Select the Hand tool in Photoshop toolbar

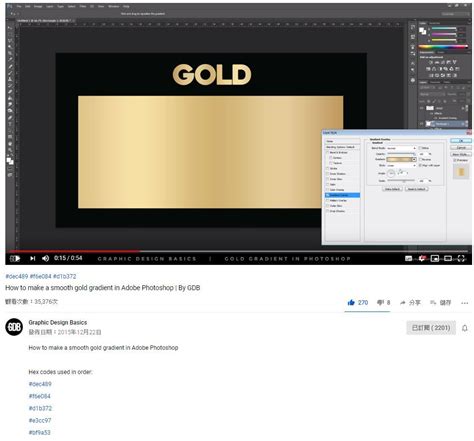[10, 143]
